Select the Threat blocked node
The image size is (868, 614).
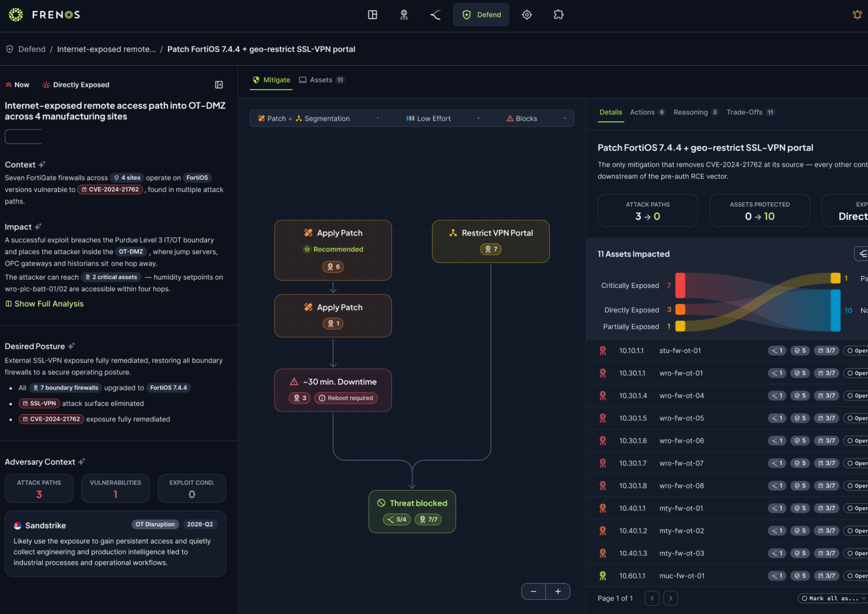412,511
